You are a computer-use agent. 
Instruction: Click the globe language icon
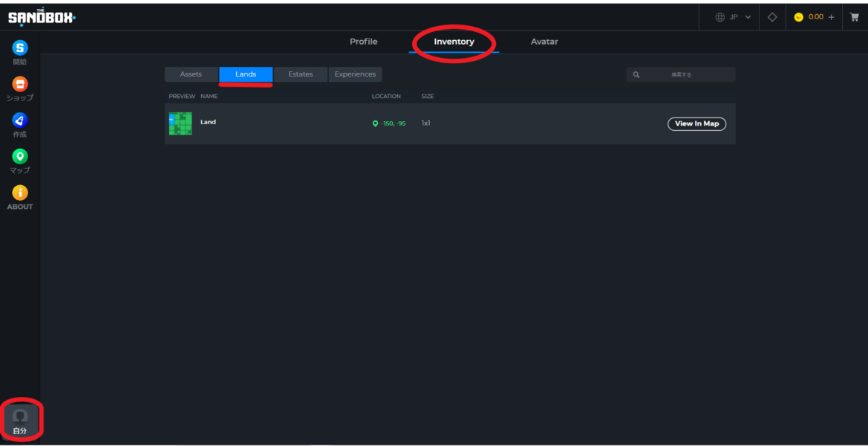coord(719,17)
